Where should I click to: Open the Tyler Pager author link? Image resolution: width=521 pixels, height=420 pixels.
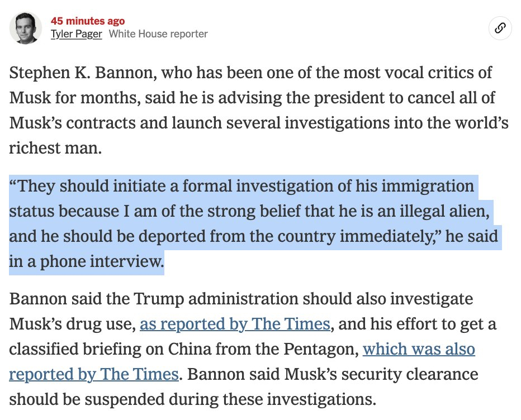[x=76, y=34]
